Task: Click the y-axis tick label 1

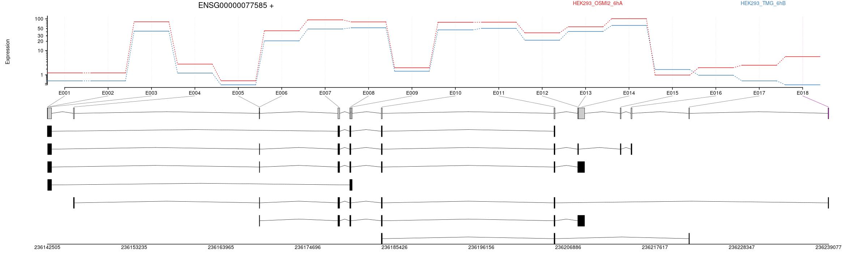Action: tap(42, 75)
